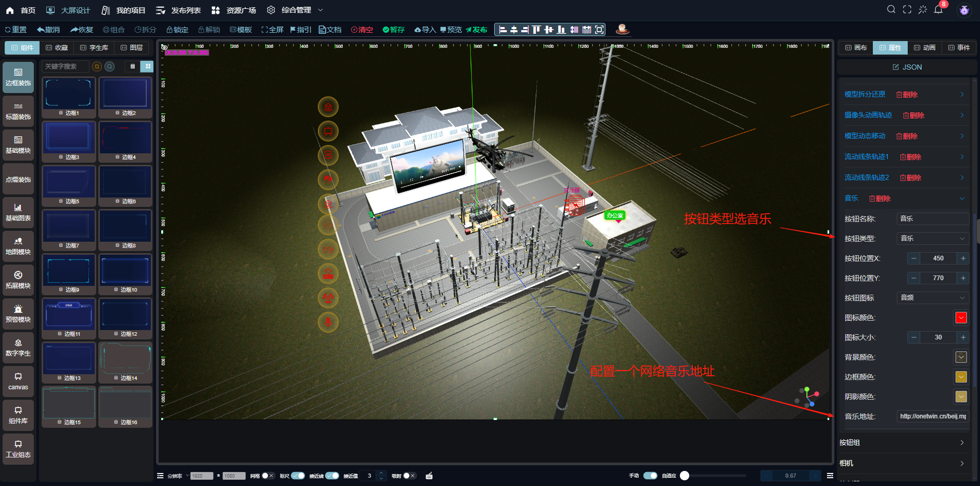Toggle the 网格 grid switch
The width and height of the screenshot is (980, 486).
tap(267, 476)
